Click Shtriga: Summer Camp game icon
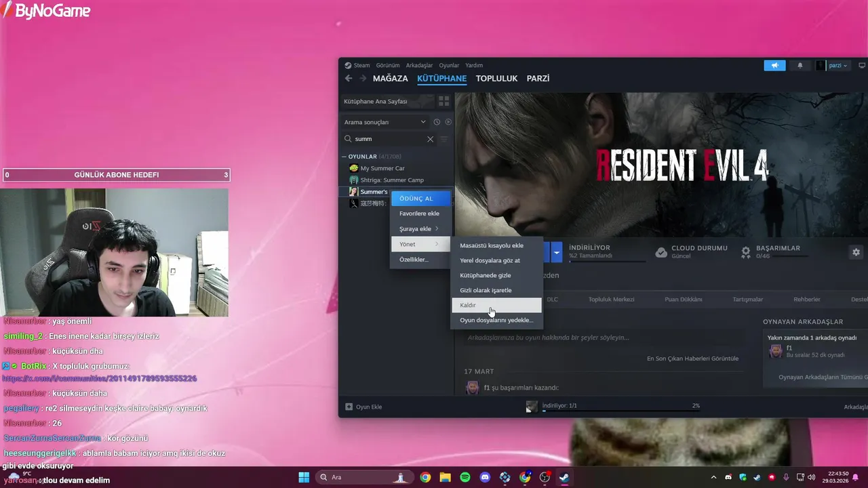The image size is (868, 488). point(353,180)
